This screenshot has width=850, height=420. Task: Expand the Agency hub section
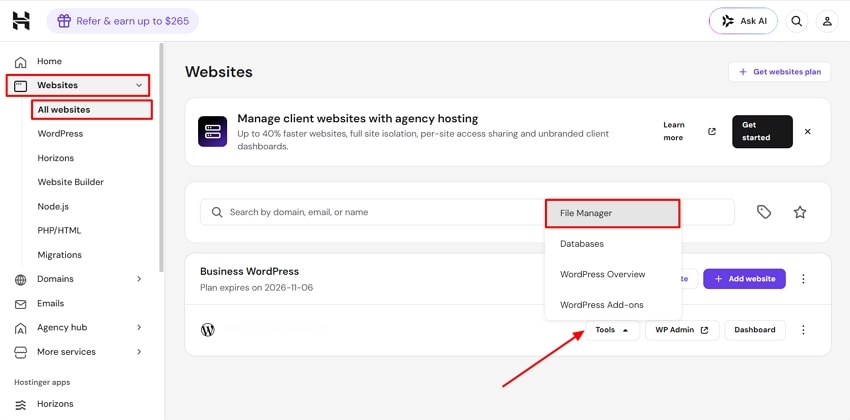pos(139,327)
